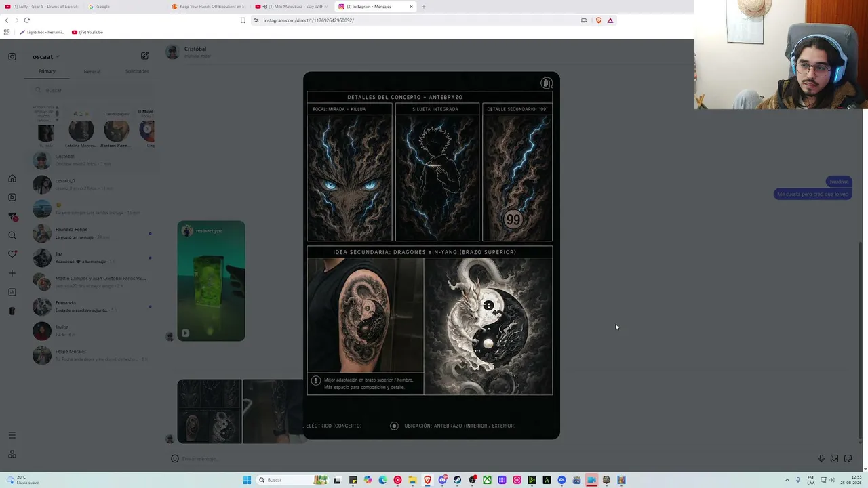This screenshot has height=488, width=868.
Task: Open the cesario_0 conversation
Action: 94,184
